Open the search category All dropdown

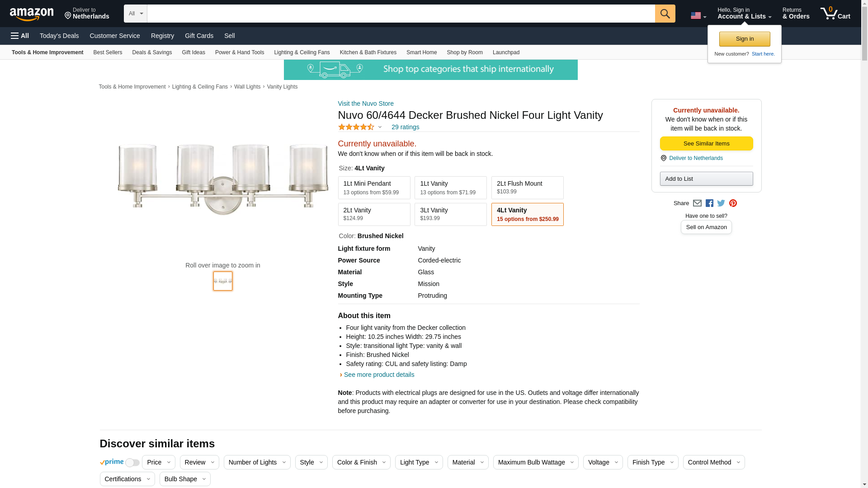(x=135, y=14)
